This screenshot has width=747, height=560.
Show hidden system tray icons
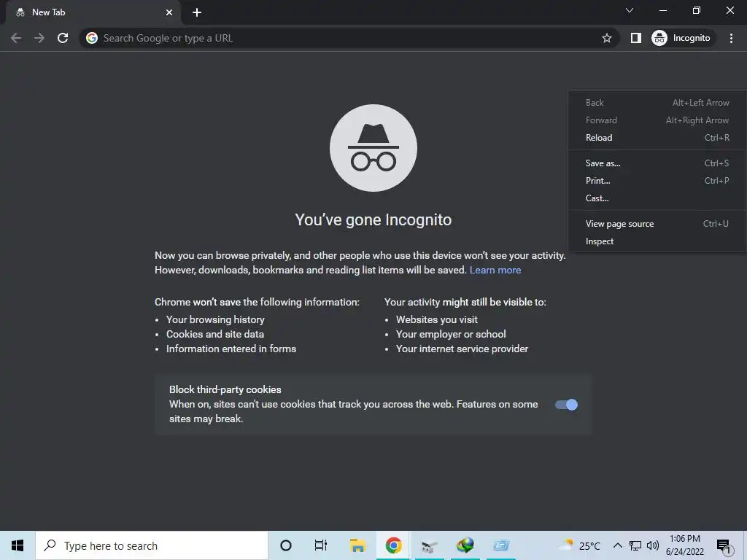[x=617, y=545]
